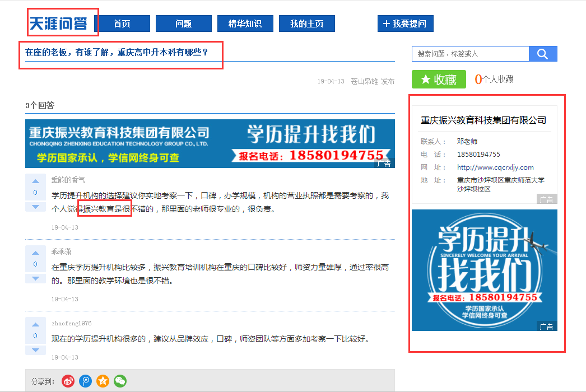Upvote answer by 乖乖潆
Viewport: 586px width, 392px height.
coord(35,253)
